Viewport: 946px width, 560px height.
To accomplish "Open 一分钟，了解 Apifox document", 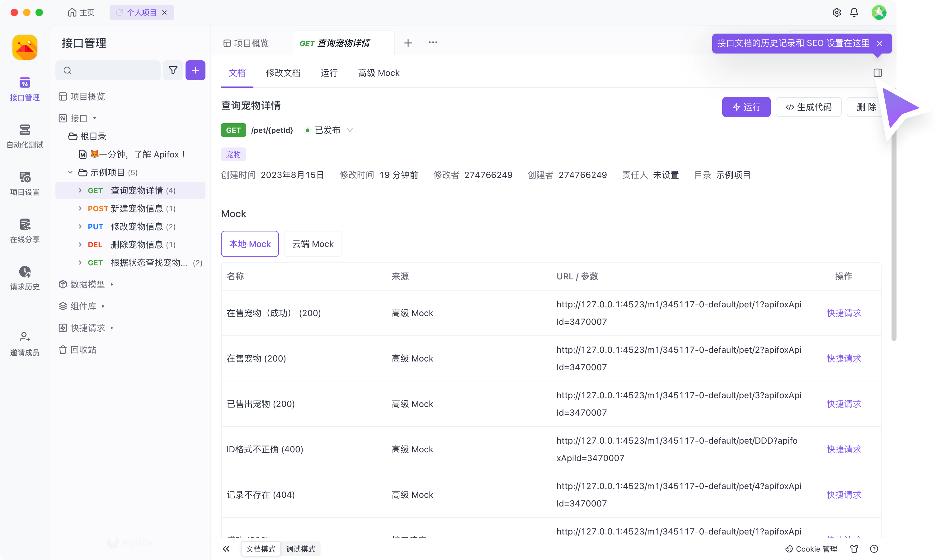I will [132, 154].
